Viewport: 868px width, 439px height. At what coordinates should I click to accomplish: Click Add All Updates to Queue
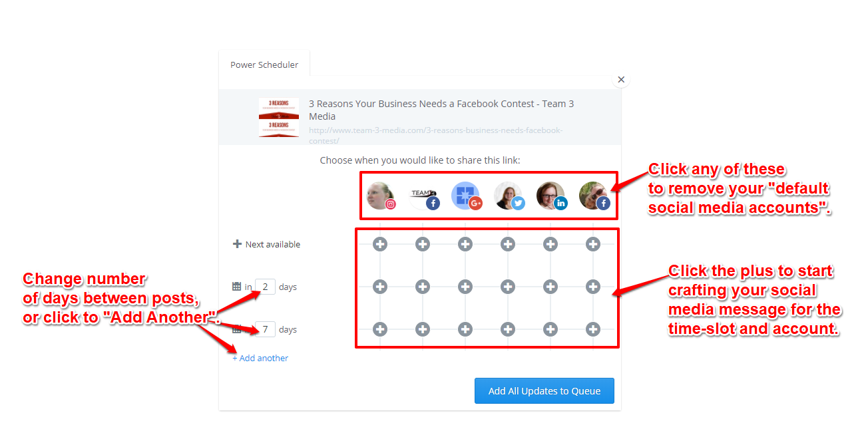(x=544, y=391)
